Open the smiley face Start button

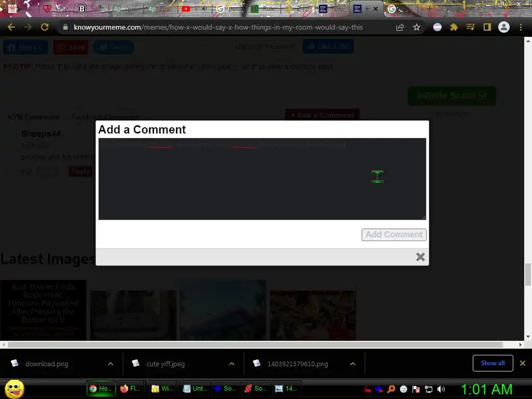click(x=15, y=389)
